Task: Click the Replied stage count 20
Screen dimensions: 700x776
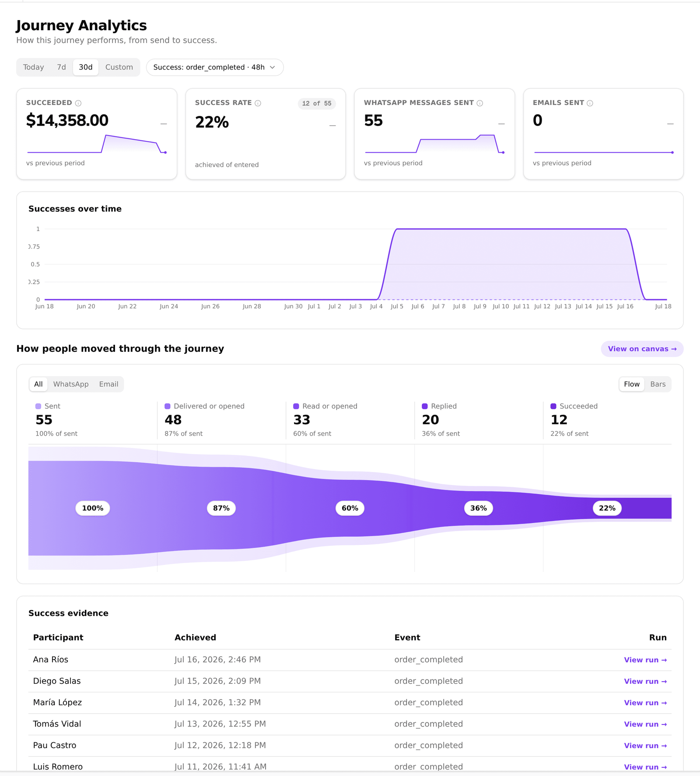Action: tap(430, 420)
